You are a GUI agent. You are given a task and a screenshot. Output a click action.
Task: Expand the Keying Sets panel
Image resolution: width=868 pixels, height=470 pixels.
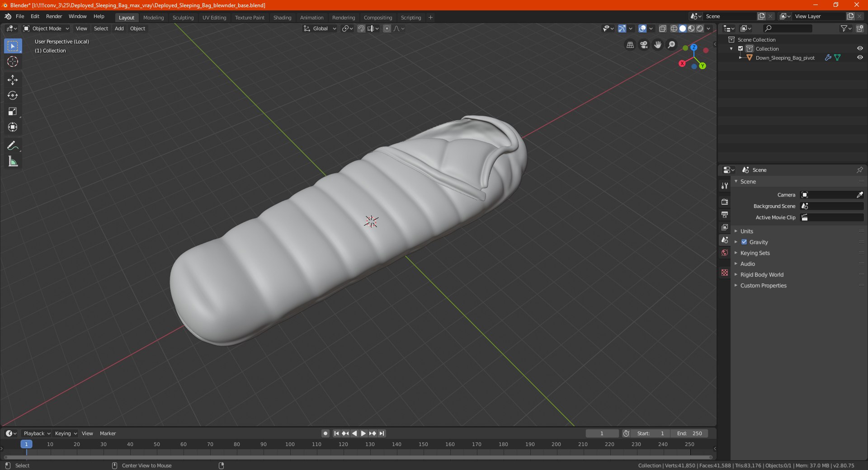(x=755, y=253)
